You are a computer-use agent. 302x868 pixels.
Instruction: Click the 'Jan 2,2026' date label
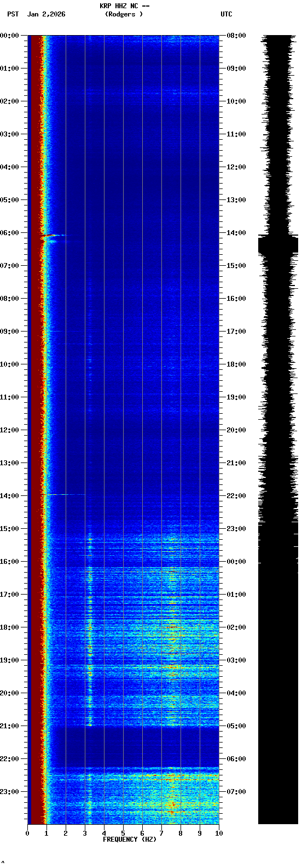point(46,14)
